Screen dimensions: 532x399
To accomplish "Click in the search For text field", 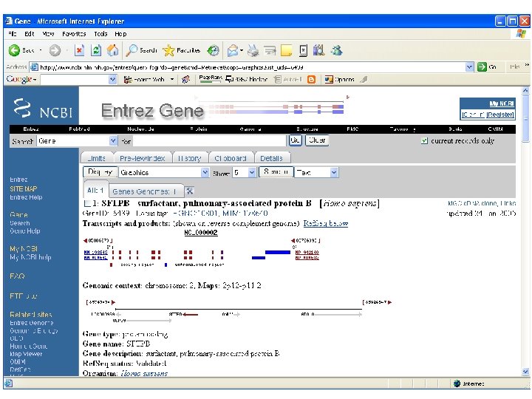I will coord(209,141).
